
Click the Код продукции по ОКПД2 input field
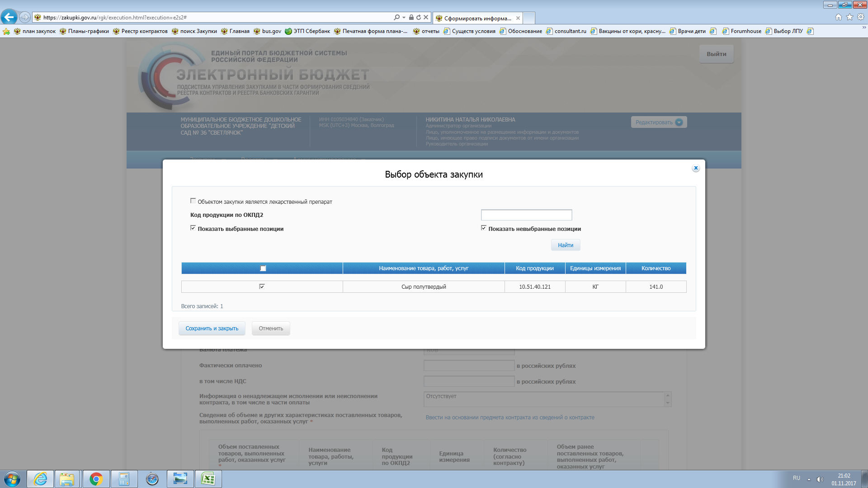pyautogui.click(x=526, y=215)
